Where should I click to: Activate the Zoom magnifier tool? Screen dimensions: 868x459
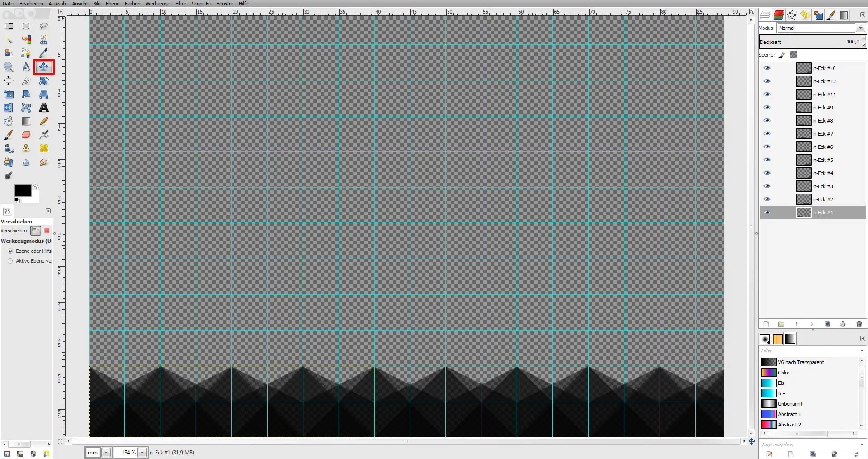click(8, 67)
